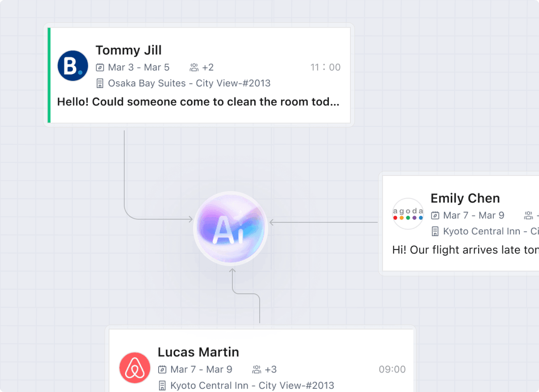The image size is (539, 392).
Task: Open Emily Chen's guest name
Action: 465,198
